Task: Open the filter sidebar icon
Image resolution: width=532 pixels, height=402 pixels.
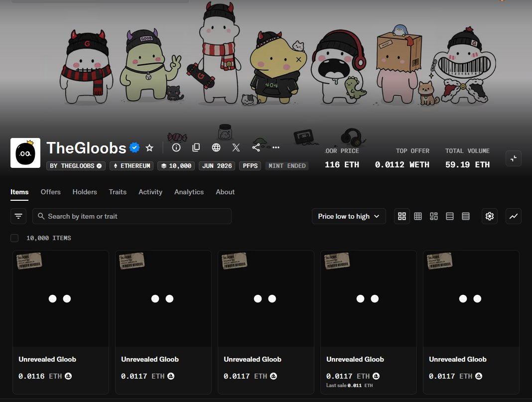Action: pos(18,216)
